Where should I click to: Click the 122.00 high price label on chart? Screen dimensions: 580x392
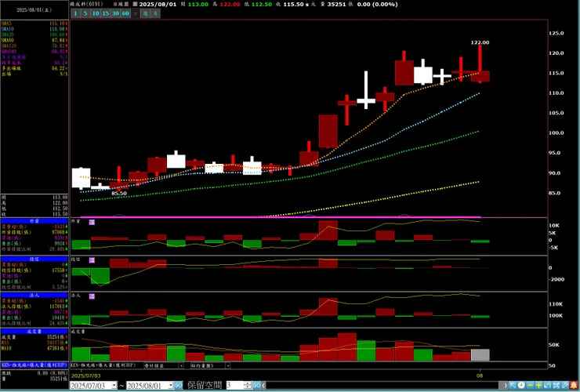point(480,42)
